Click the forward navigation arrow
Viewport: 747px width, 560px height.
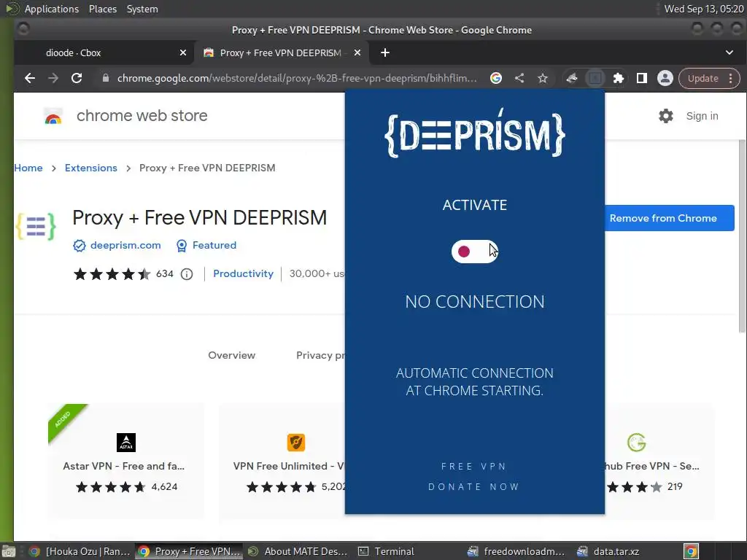pyautogui.click(x=53, y=78)
